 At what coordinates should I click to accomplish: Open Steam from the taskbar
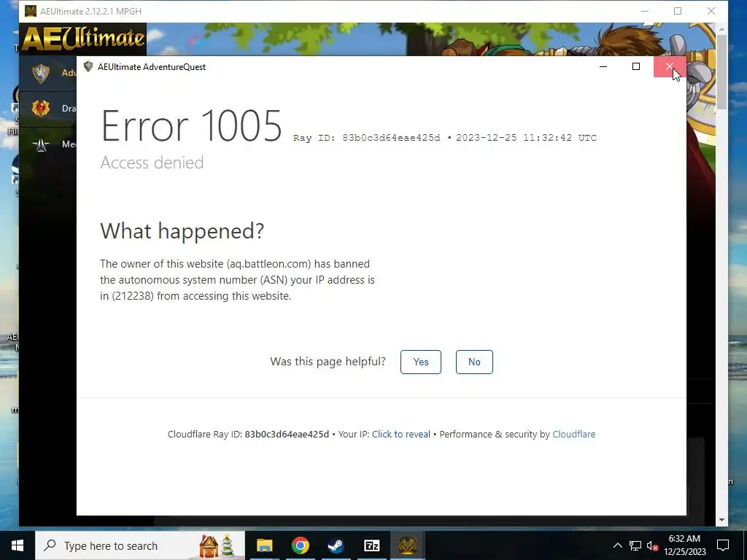(336, 545)
